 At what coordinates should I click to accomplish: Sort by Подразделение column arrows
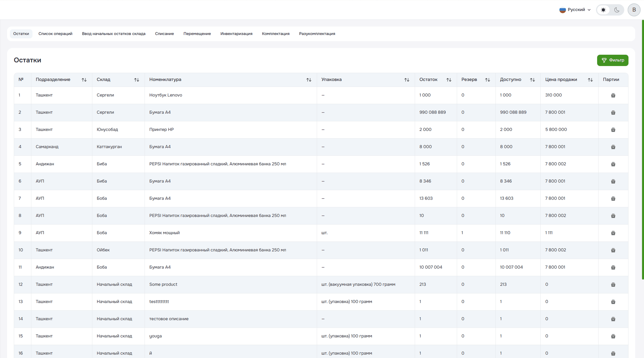84,80
